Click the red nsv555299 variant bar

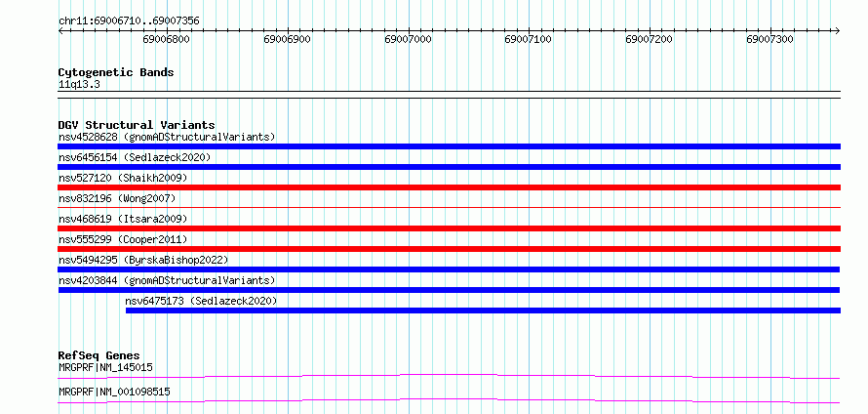449,249
